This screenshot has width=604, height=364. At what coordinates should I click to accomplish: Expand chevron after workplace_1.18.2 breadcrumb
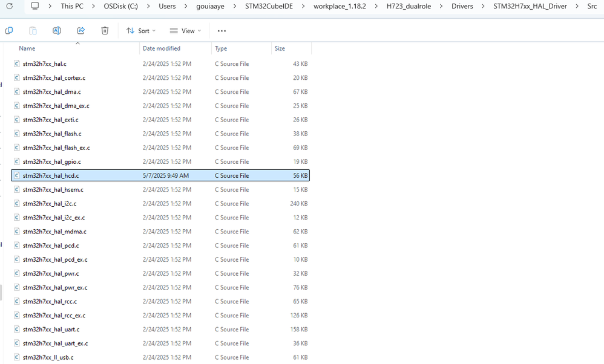click(376, 6)
